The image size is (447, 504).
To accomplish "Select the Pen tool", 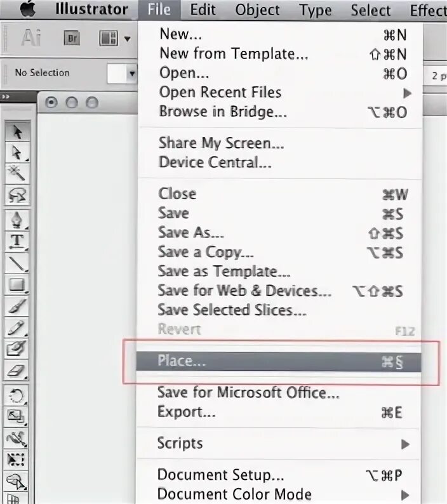I will pos(17,220).
